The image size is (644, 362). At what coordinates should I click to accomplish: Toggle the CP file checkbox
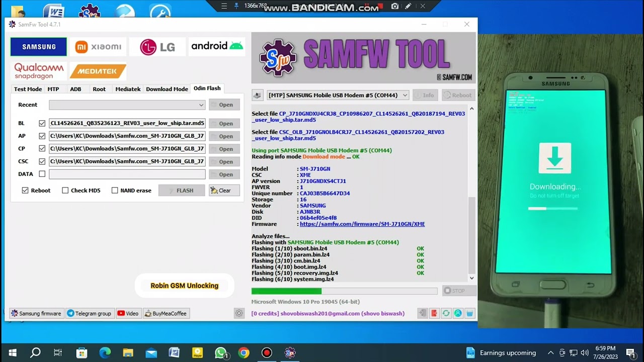(42, 148)
